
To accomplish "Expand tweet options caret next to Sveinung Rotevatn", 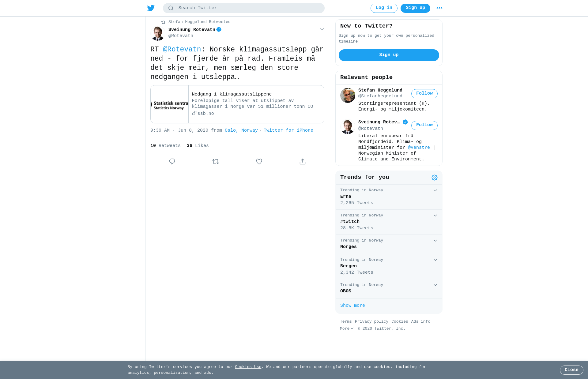I will point(322,29).
